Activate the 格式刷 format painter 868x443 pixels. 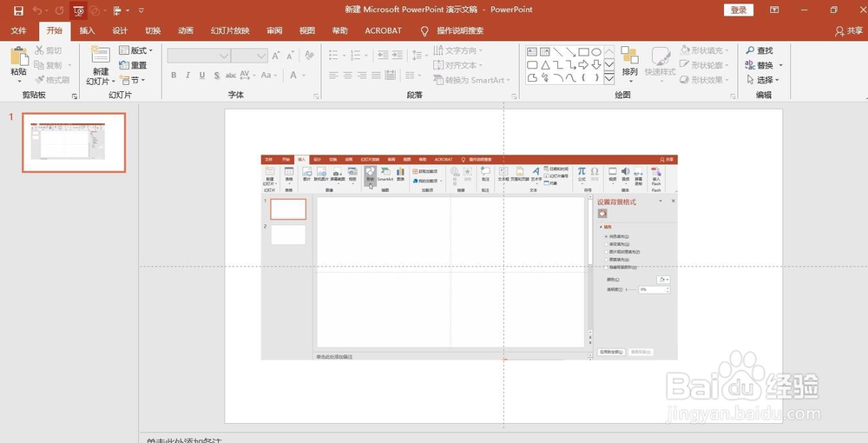point(52,80)
